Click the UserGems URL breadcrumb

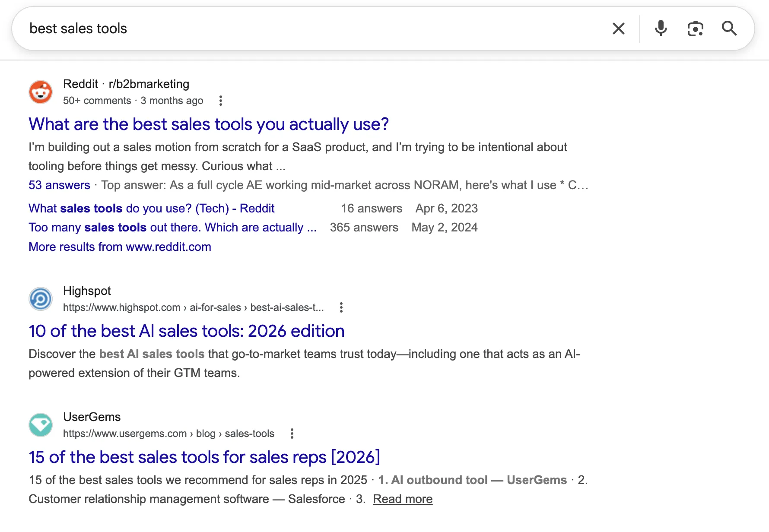point(168,434)
